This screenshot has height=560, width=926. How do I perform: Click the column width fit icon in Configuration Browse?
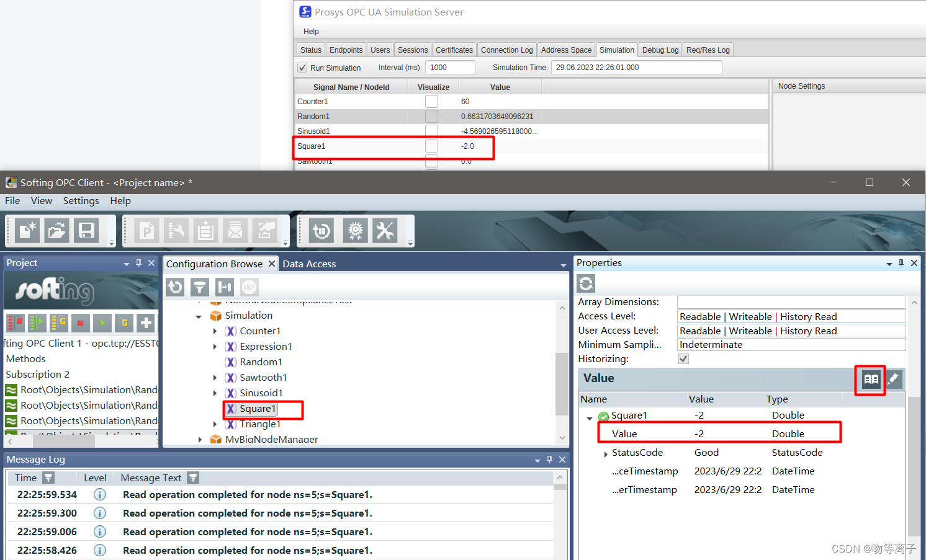pos(225,287)
